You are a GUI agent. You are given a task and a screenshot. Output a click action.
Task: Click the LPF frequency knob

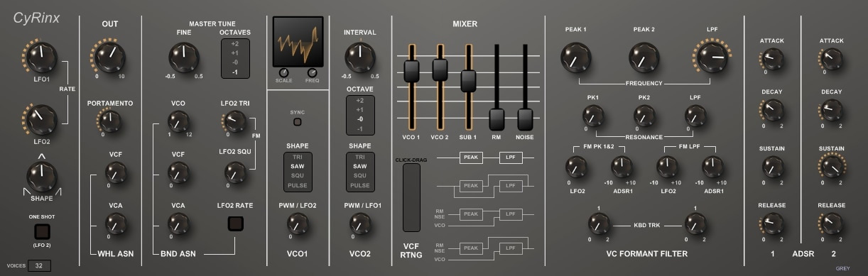712,57
